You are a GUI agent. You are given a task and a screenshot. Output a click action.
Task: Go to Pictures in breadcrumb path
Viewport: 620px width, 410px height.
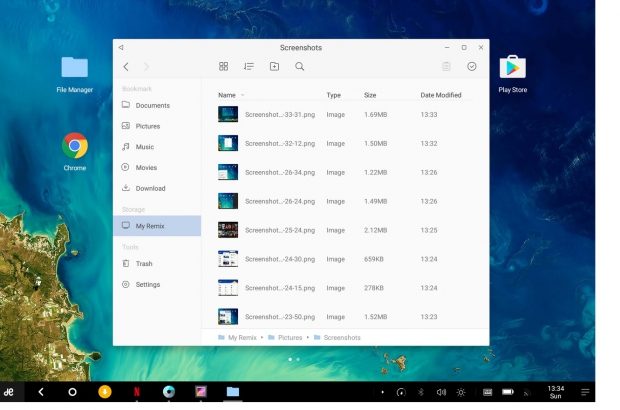click(285, 337)
